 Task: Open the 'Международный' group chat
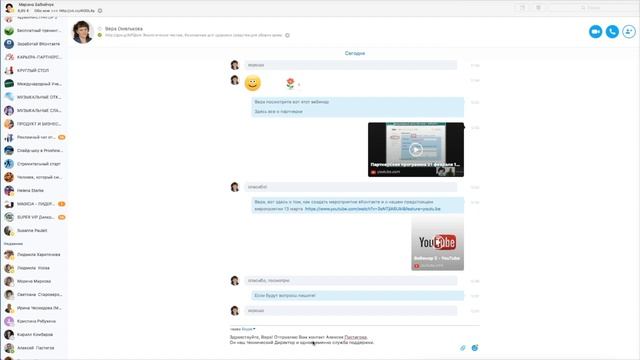[x=34, y=84]
